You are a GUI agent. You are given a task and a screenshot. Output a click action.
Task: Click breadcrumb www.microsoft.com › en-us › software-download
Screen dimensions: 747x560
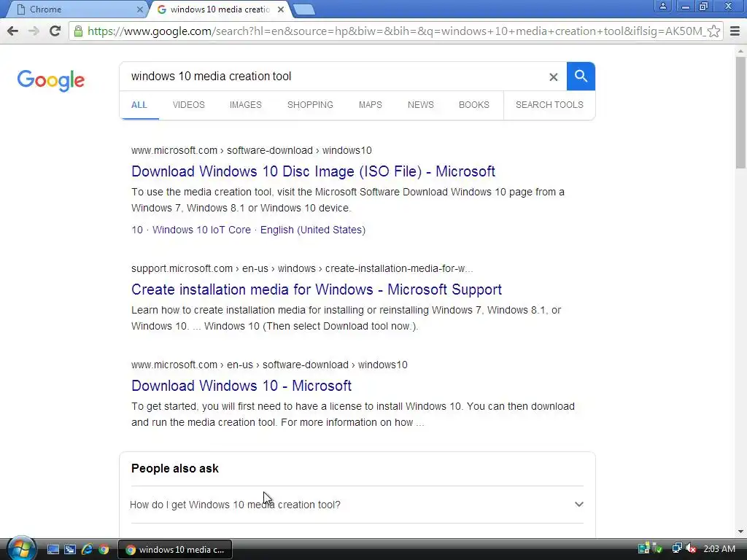coord(270,365)
